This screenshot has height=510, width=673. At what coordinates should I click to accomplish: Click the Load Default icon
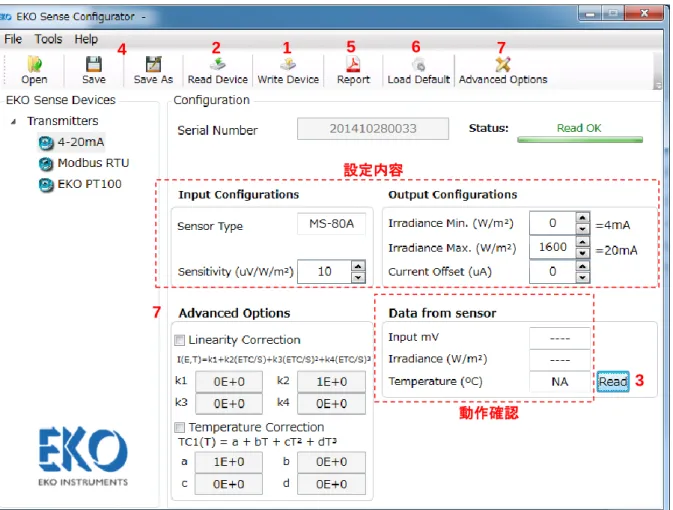[x=418, y=64]
